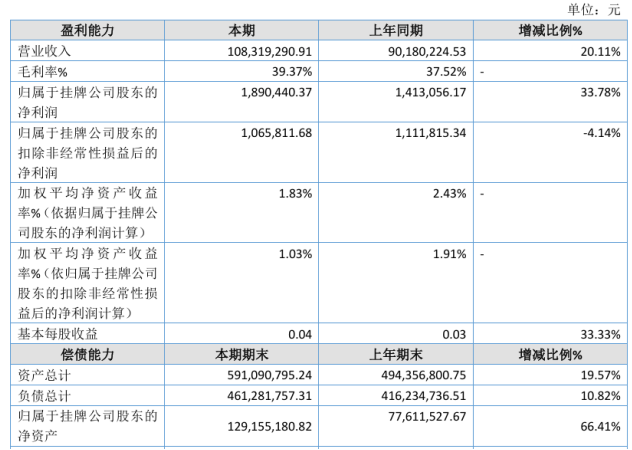Select the 负债总计 row label
The width and height of the screenshot is (632, 450).
click(44, 396)
